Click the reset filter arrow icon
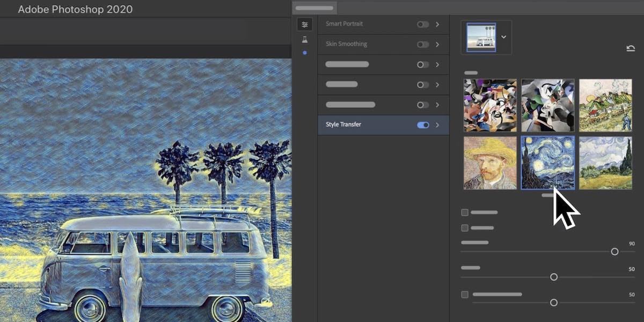644x322 pixels. point(631,48)
